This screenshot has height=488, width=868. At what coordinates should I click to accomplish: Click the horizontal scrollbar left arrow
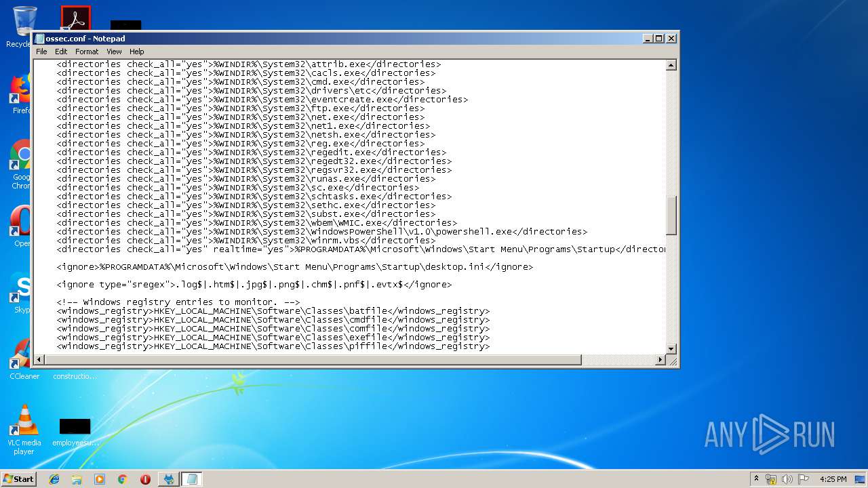[39, 360]
